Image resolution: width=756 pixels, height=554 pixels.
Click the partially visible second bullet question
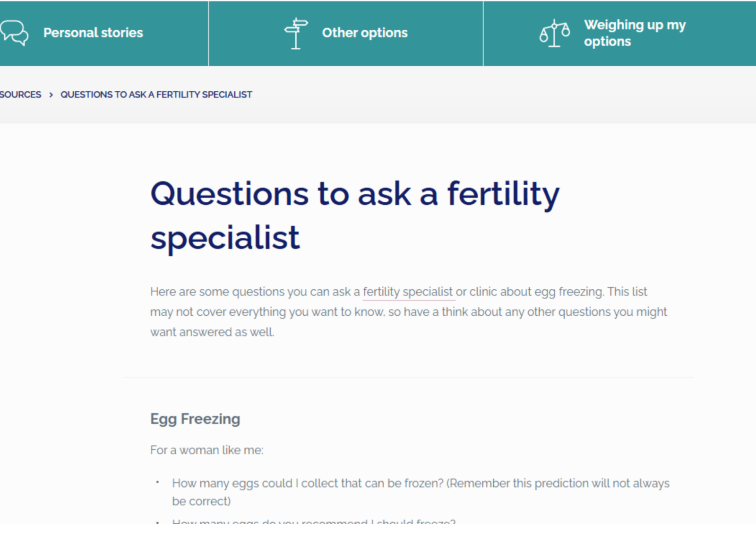313,522
